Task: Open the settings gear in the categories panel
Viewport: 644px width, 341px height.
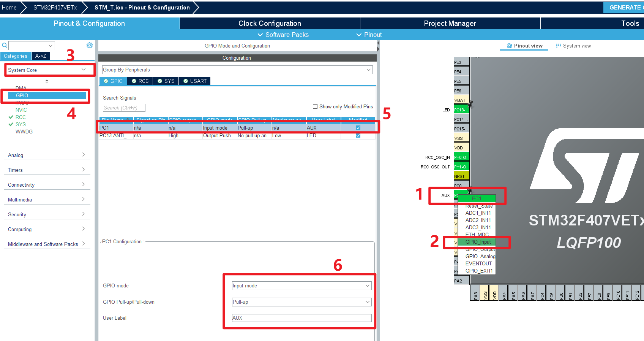Action: pyautogui.click(x=90, y=45)
